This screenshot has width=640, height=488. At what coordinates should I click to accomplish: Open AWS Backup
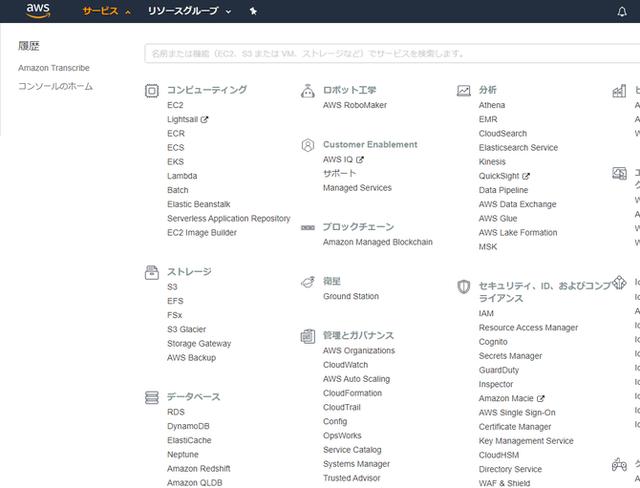pos(191,358)
